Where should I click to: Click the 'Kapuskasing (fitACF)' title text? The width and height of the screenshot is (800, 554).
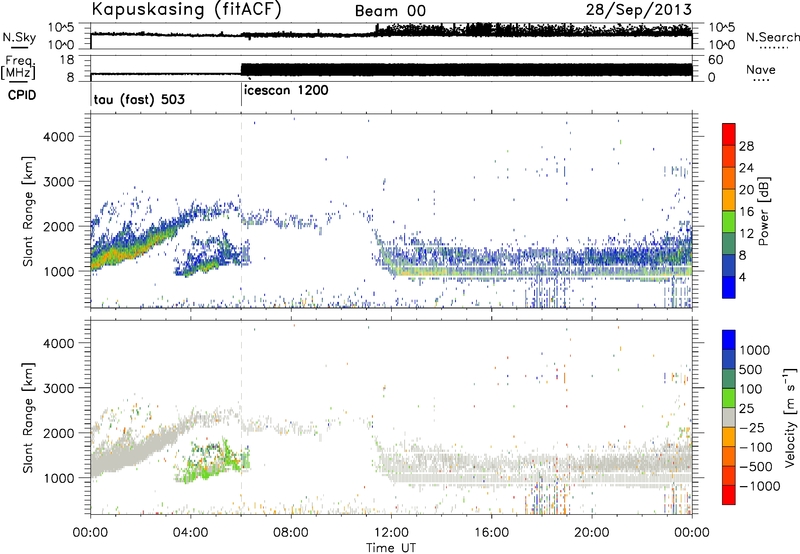[186, 10]
